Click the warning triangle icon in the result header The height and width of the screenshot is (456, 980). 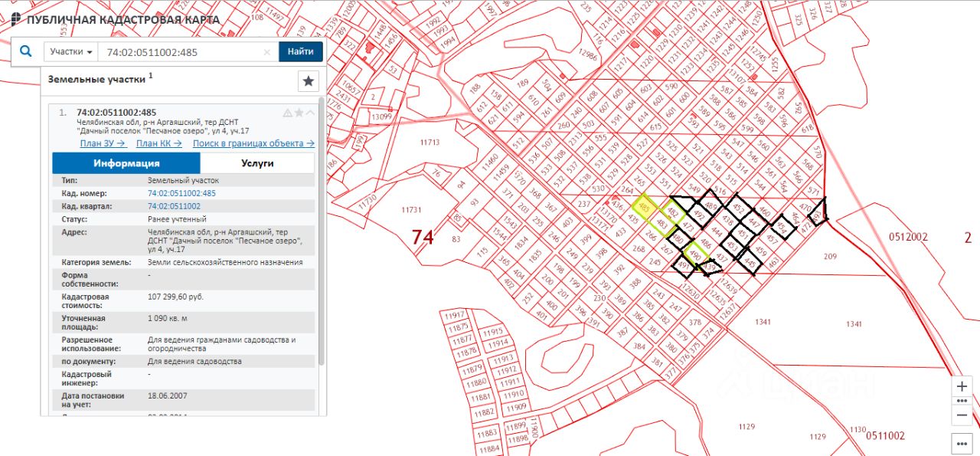tap(288, 113)
